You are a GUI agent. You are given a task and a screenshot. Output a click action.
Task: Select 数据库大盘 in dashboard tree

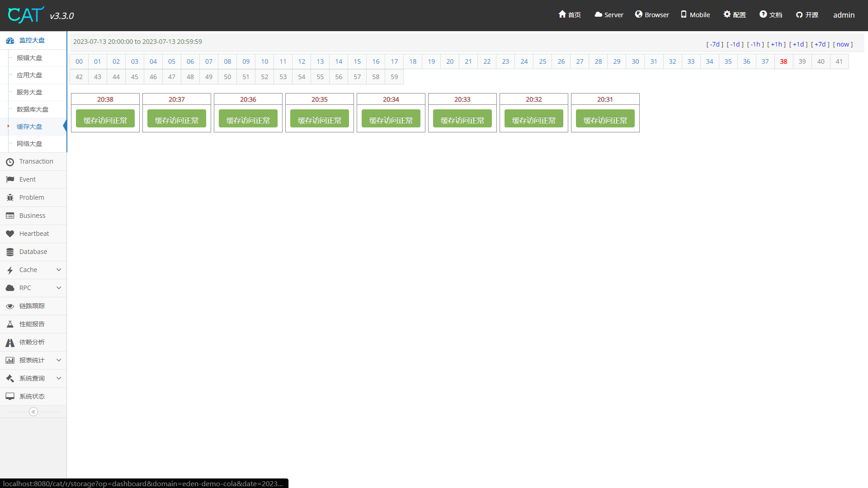33,109
